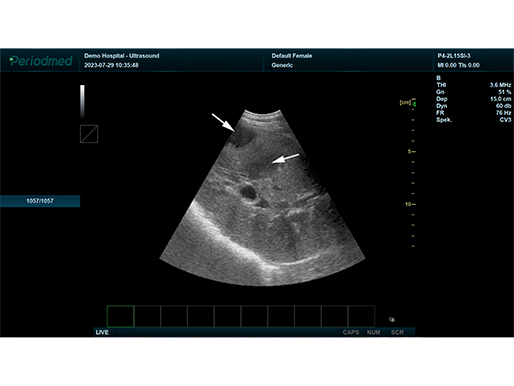Select the Dep 15.0 cm parameter
The width and height of the screenshot is (514, 386).
474,99
